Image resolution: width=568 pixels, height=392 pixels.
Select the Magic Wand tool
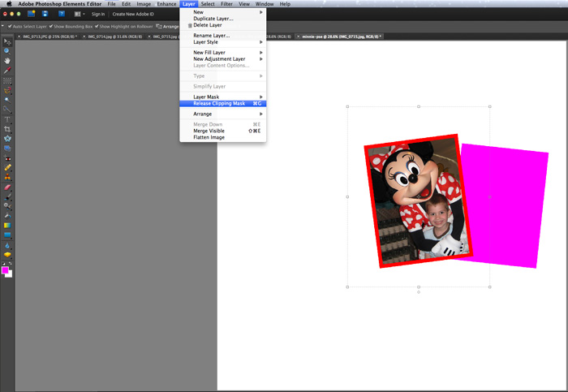(7, 100)
